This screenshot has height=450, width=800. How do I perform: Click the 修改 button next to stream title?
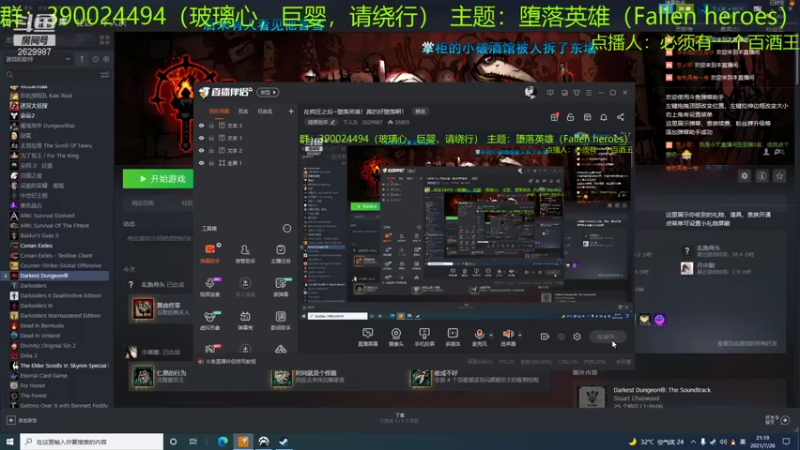(x=420, y=111)
